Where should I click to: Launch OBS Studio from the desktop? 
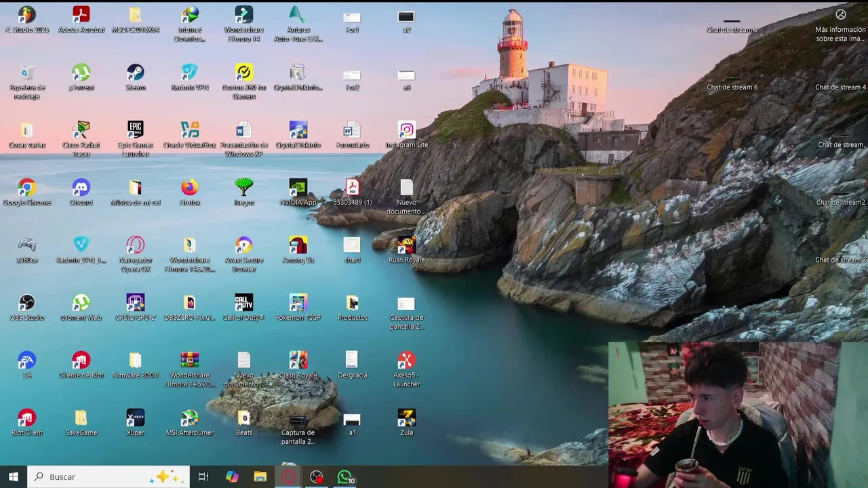27,308
